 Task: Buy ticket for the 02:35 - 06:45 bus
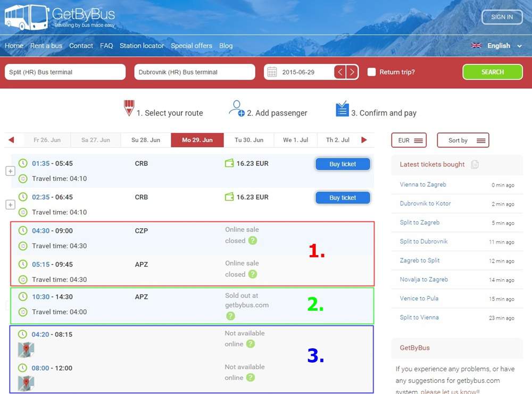click(343, 198)
